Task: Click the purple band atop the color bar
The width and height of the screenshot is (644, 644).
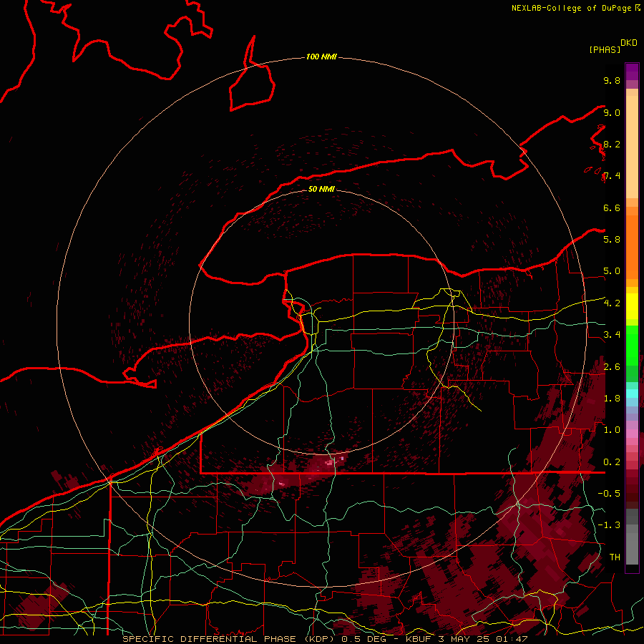Action: click(632, 72)
